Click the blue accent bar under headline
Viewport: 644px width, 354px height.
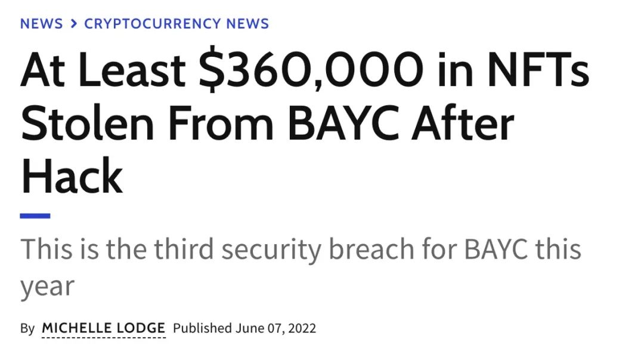coord(35,216)
